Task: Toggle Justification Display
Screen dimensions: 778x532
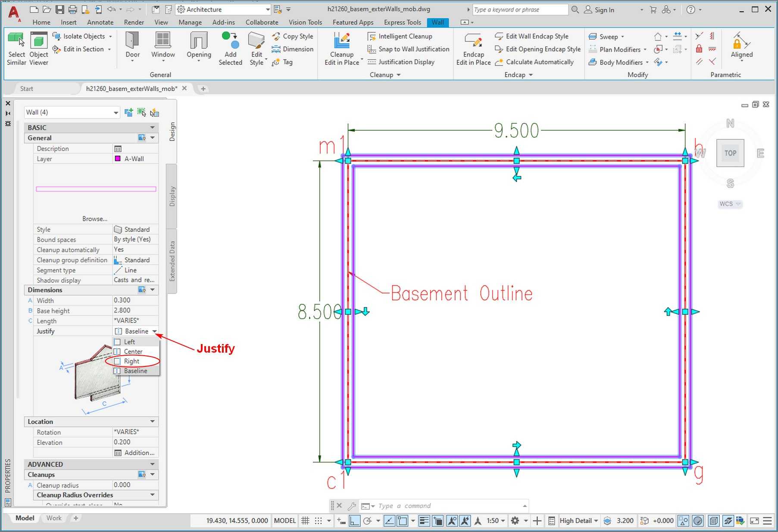Action: click(401, 62)
